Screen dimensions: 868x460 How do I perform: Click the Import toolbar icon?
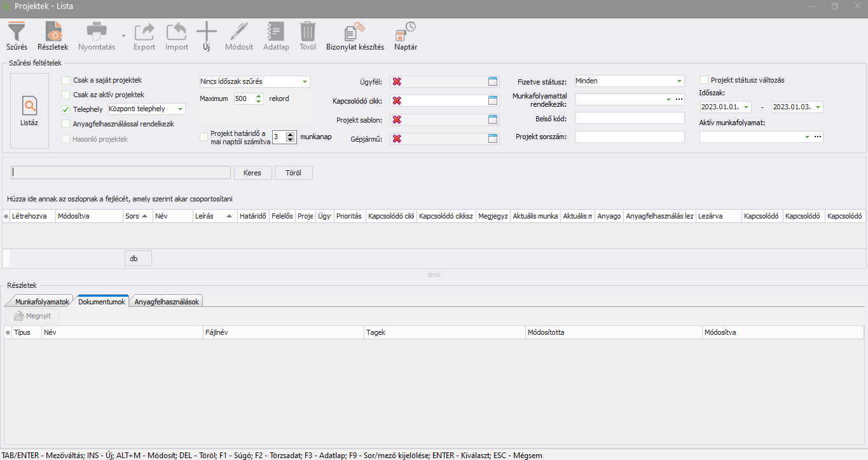point(177,36)
